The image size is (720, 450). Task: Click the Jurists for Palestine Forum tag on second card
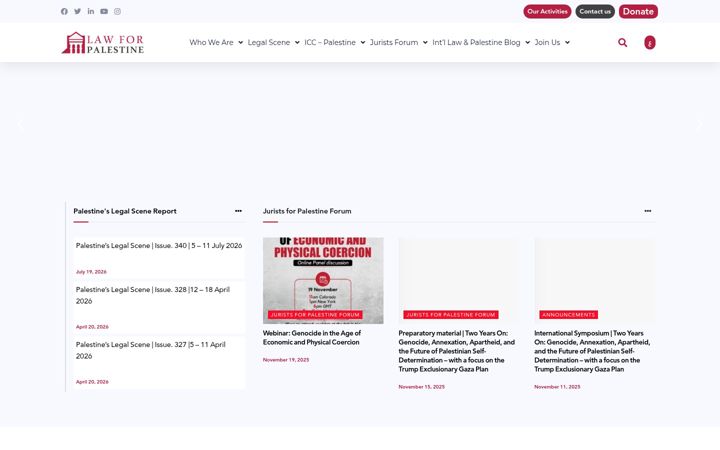pyautogui.click(x=451, y=315)
